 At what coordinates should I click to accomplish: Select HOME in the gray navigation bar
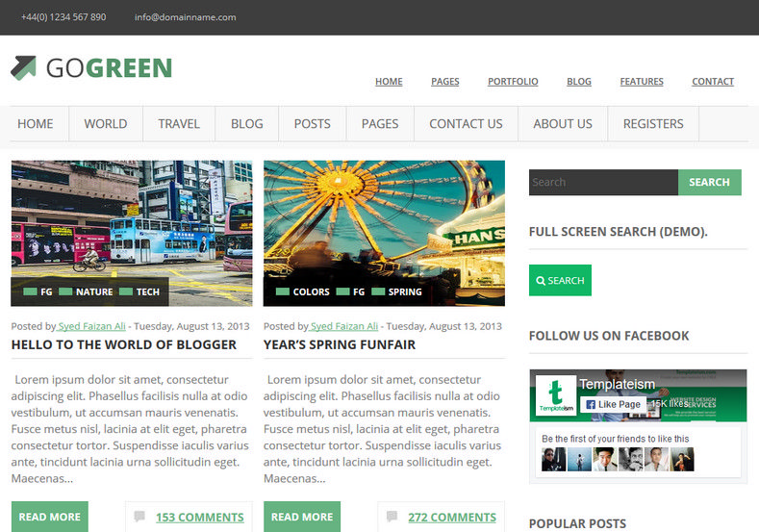(36, 124)
